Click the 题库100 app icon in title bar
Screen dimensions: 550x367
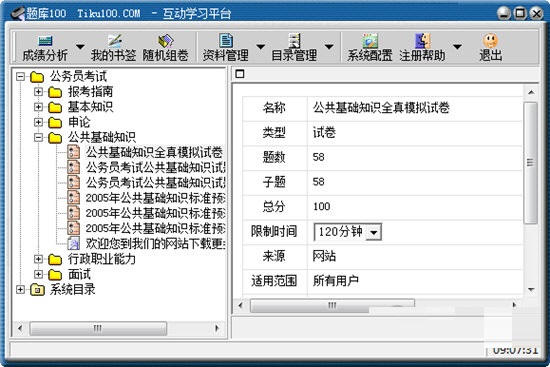(x=18, y=13)
